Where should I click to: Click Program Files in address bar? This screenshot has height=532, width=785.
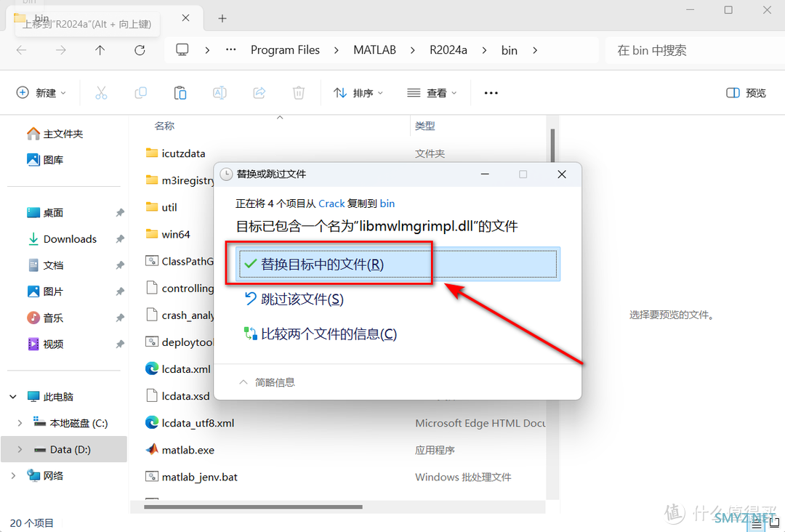tap(285, 50)
